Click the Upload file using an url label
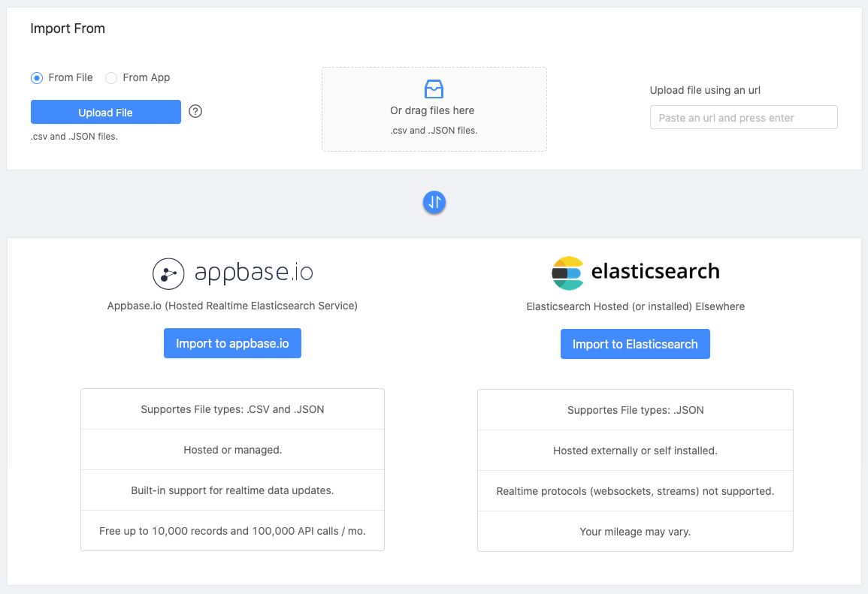Viewport: 868px width, 594px height. (705, 90)
